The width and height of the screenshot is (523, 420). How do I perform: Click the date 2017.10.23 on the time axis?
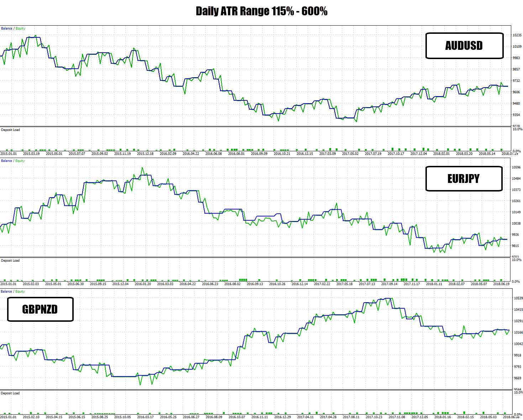point(374,417)
